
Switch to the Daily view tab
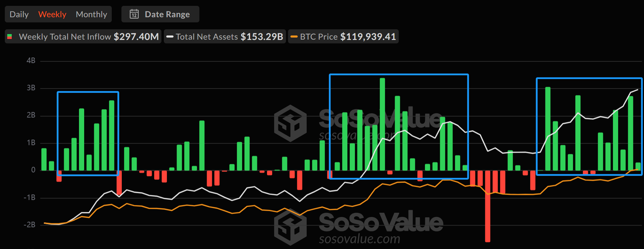tap(19, 14)
